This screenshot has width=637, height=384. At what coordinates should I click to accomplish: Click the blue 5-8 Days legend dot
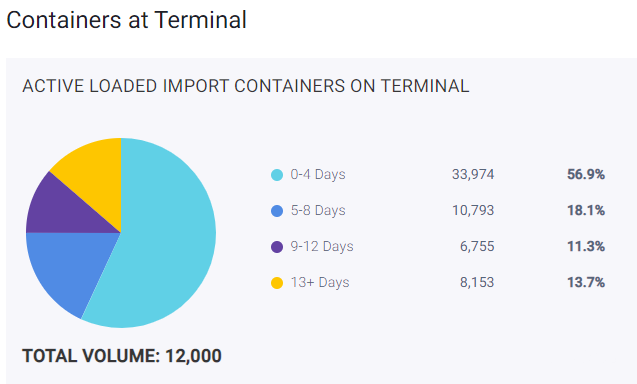(x=277, y=211)
